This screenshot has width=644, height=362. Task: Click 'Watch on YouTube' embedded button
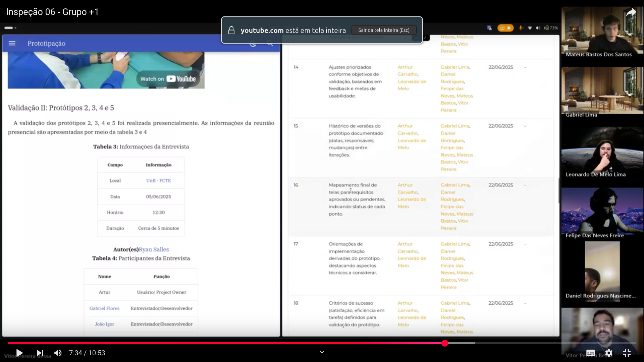pos(168,79)
